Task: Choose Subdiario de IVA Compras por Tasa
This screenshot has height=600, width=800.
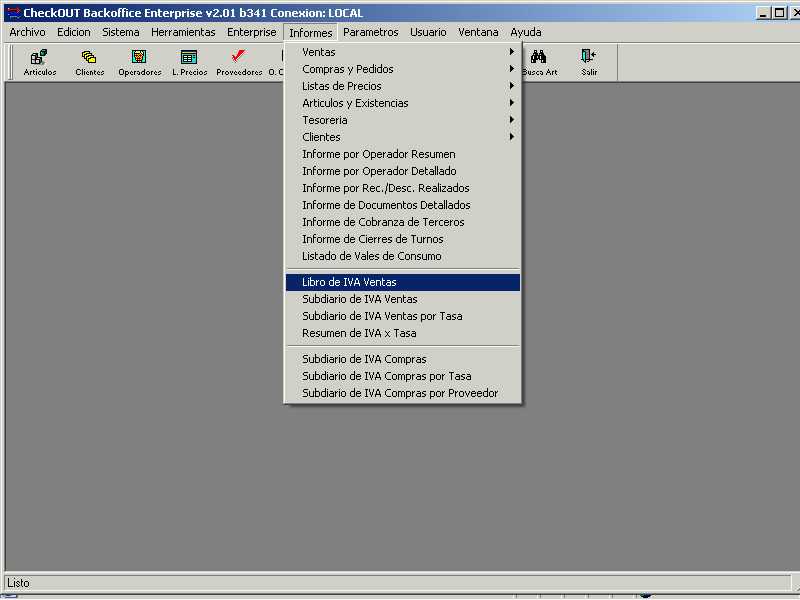Action: [x=403, y=376]
